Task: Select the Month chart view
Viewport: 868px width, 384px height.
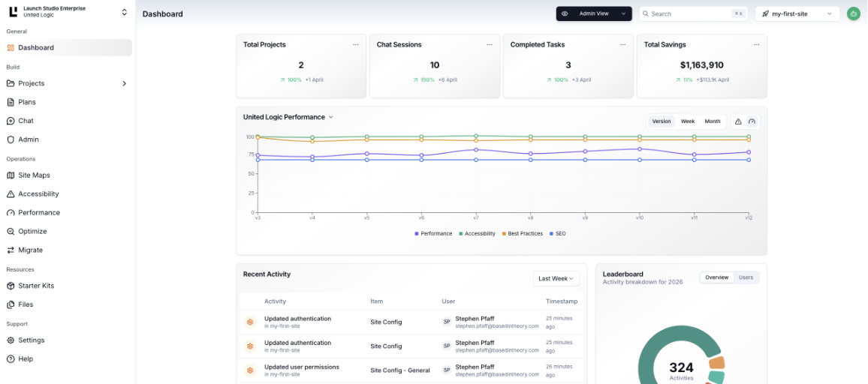Action: coord(713,121)
